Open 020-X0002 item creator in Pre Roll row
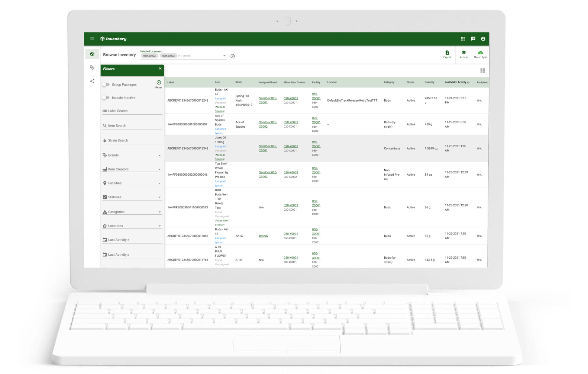Image resolution: width=588 pixels, height=374 pixels. click(291, 172)
